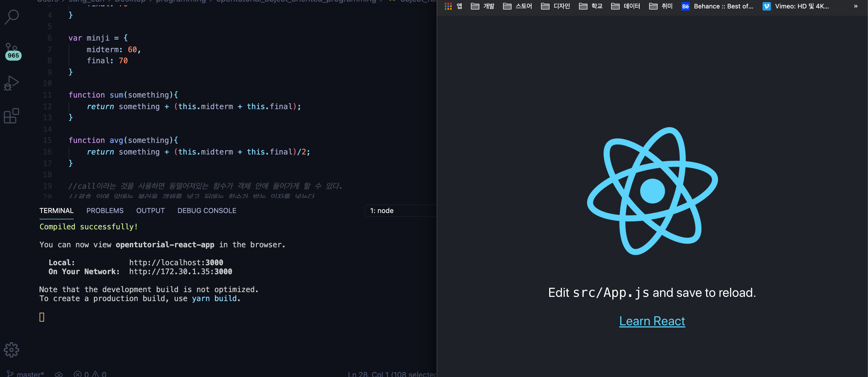This screenshot has width=868, height=377.
Task: Click the cloud sync icon in status bar
Action: click(59, 374)
